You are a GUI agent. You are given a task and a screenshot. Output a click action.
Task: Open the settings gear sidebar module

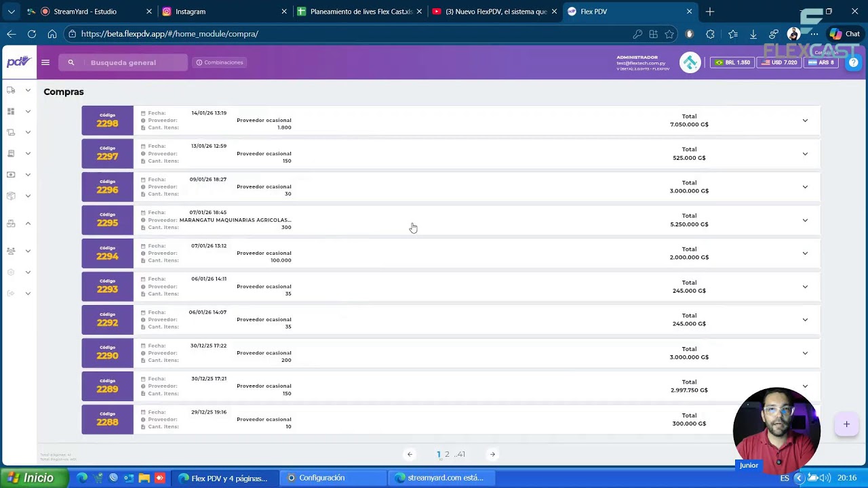pyautogui.click(x=11, y=272)
